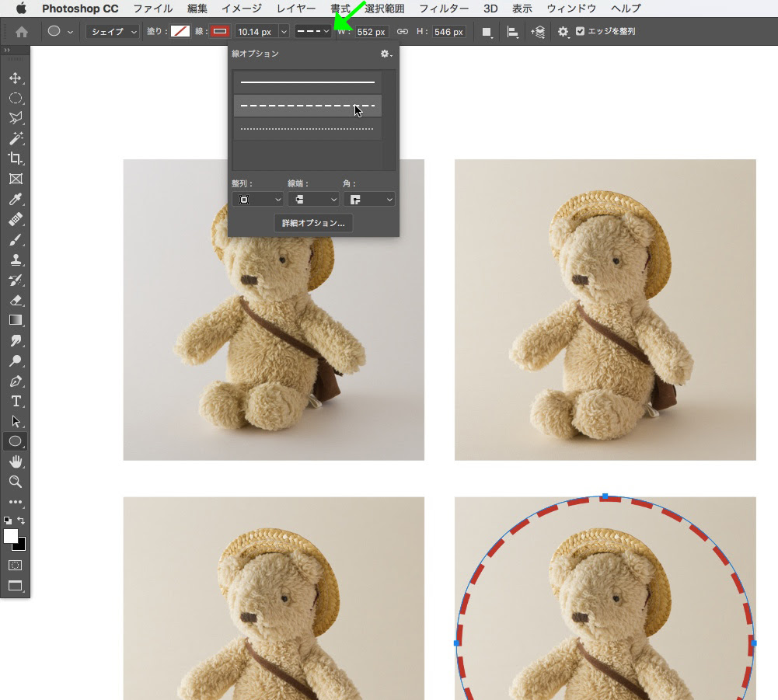
Task: Select the Eraser tool
Action: pos(16,300)
